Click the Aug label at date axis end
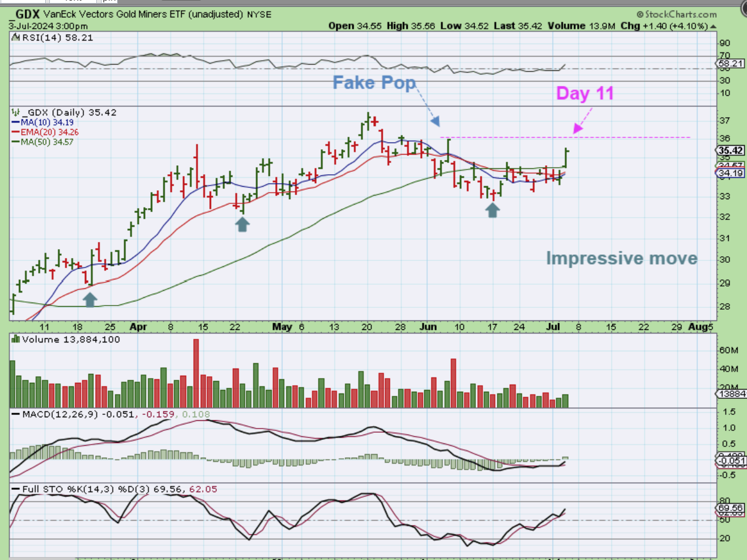Image resolution: width=747 pixels, height=560 pixels. point(698,326)
